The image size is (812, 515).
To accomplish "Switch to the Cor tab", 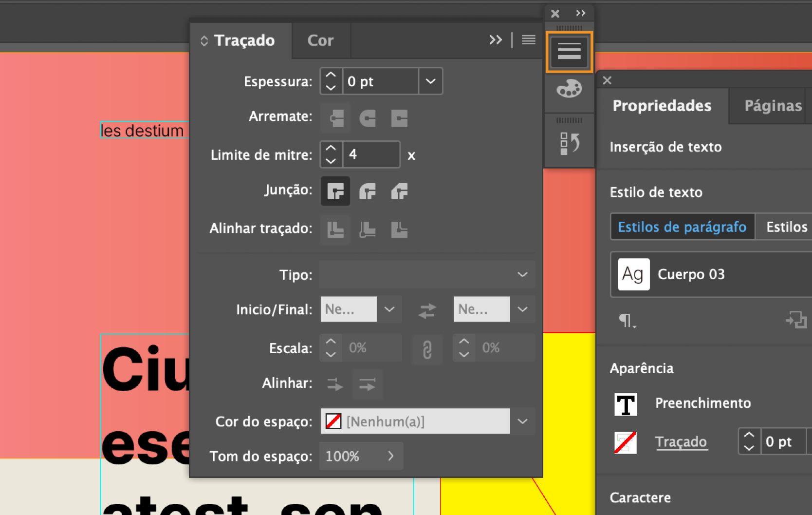I will pos(320,40).
